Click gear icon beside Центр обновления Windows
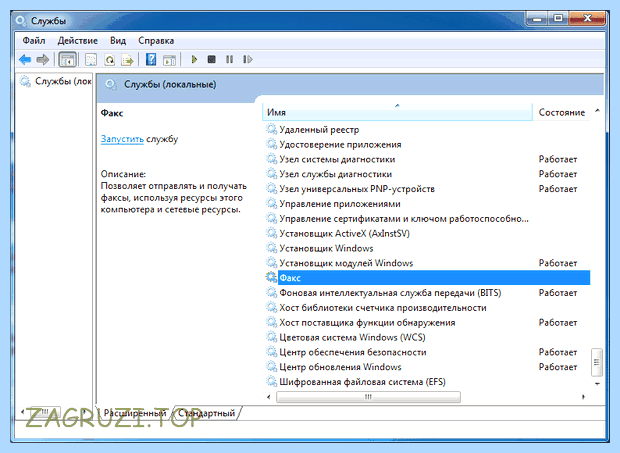This screenshot has width=620, height=453. [271, 366]
